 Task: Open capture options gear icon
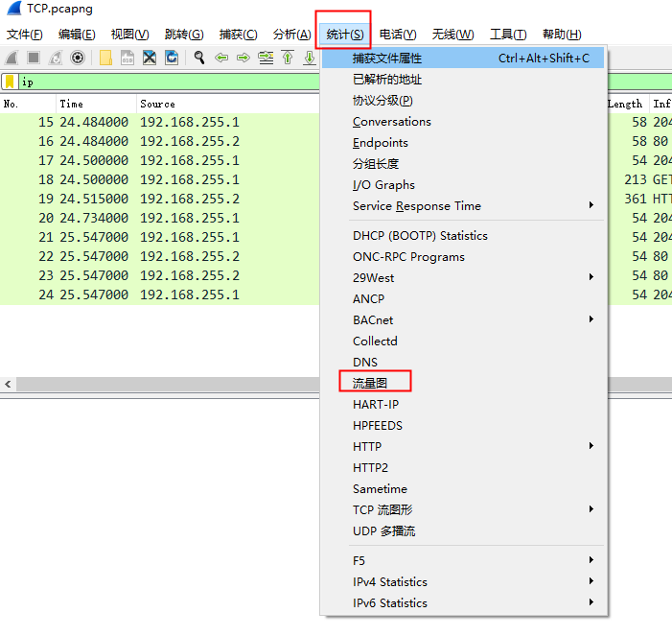(78, 58)
